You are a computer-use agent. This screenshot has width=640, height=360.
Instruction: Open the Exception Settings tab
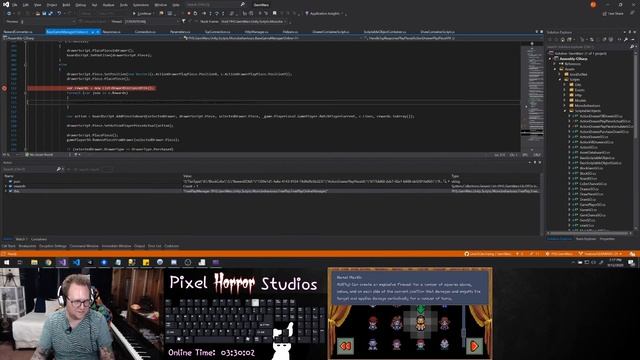[x=53, y=246]
